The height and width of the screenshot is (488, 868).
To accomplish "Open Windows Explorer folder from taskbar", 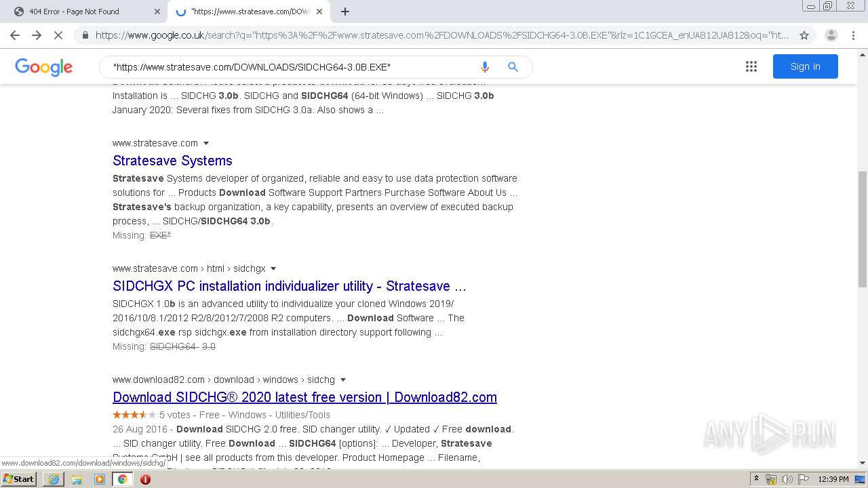I will pyautogui.click(x=77, y=479).
